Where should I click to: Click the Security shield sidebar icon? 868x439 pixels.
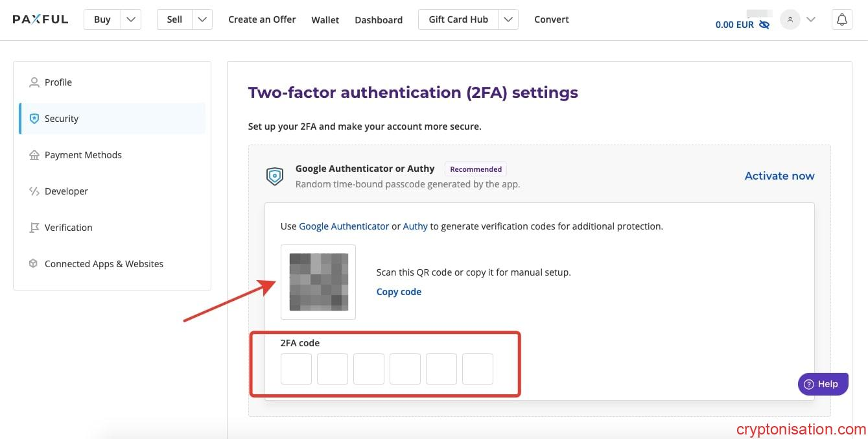tap(34, 119)
